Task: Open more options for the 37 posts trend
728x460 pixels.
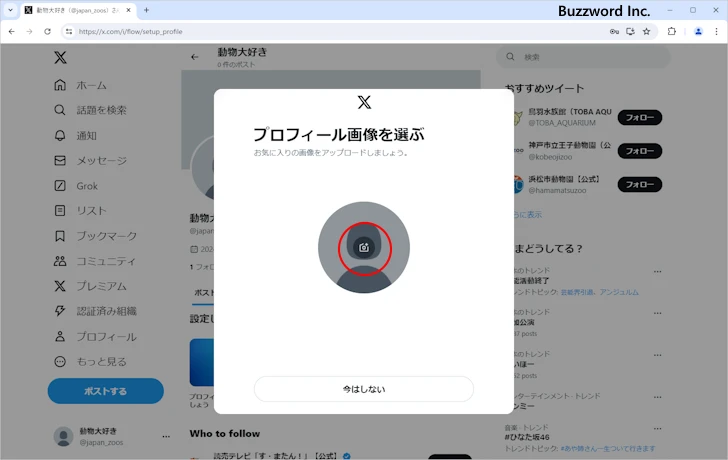Action: pyautogui.click(x=657, y=313)
